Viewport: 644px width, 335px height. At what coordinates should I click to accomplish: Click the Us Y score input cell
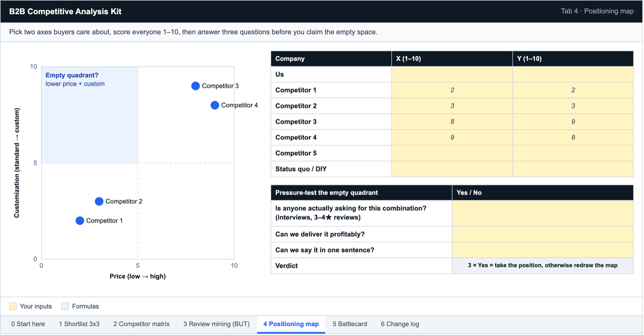tap(573, 74)
